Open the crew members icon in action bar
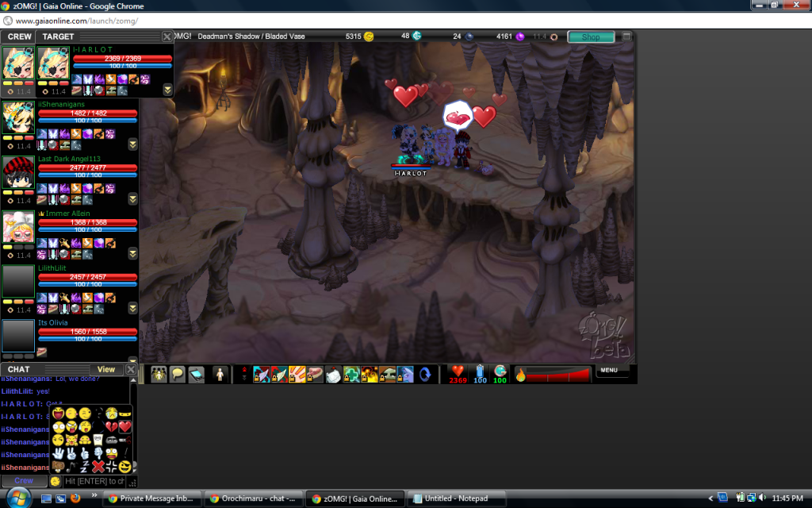This screenshot has height=508, width=812. click(159, 375)
